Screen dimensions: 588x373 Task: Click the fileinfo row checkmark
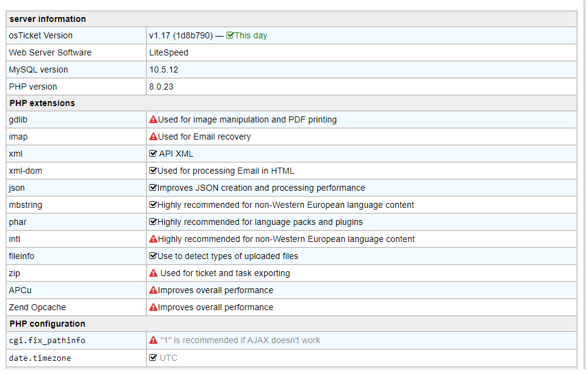point(153,256)
